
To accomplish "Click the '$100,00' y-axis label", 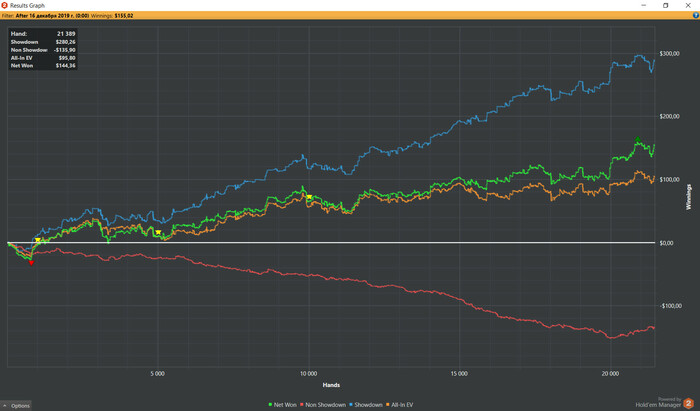I will 669,179.
